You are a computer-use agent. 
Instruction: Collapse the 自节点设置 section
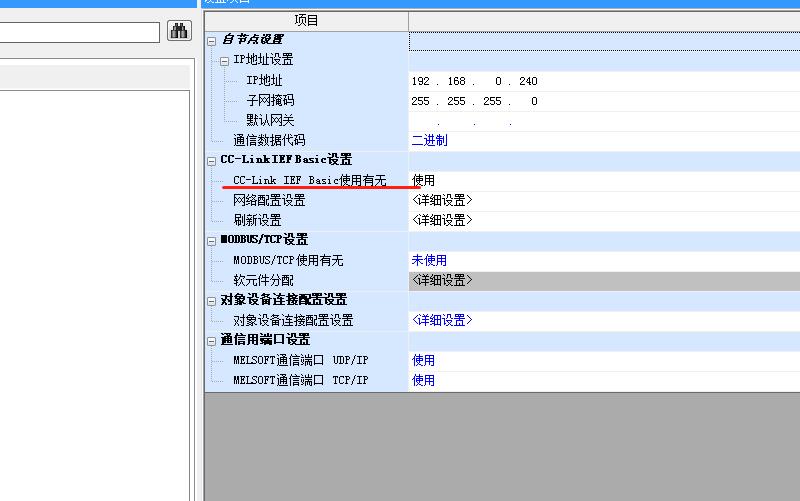click(x=212, y=40)
